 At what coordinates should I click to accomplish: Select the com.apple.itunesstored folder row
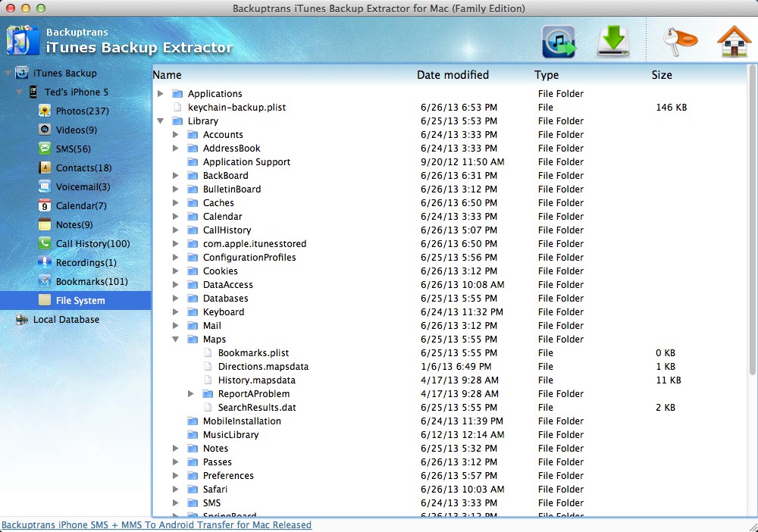click(x=449, y=244)
